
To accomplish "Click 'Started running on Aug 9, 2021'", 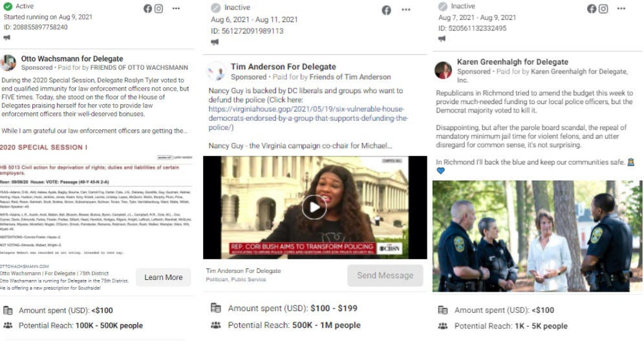I will click(x=48, y=17).
